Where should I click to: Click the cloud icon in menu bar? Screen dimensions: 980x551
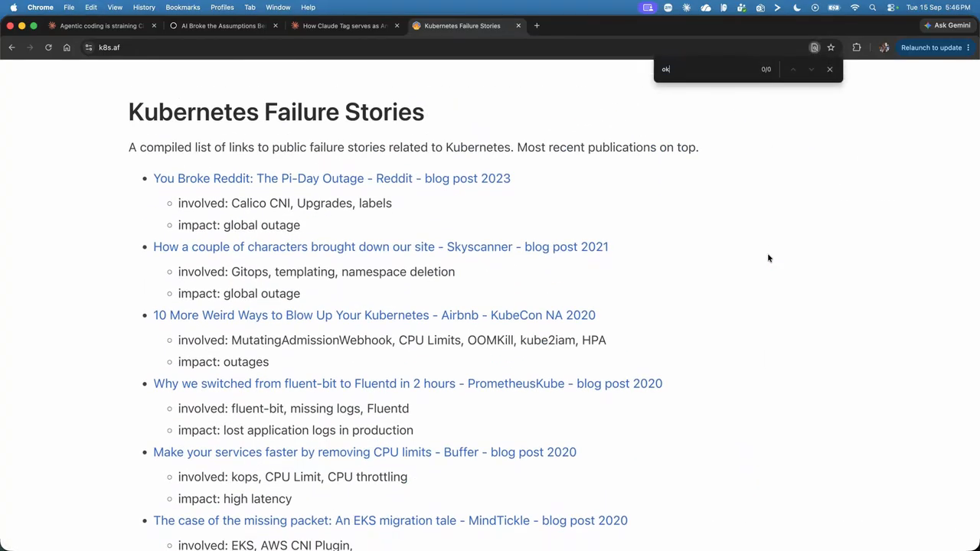(705, 7)
